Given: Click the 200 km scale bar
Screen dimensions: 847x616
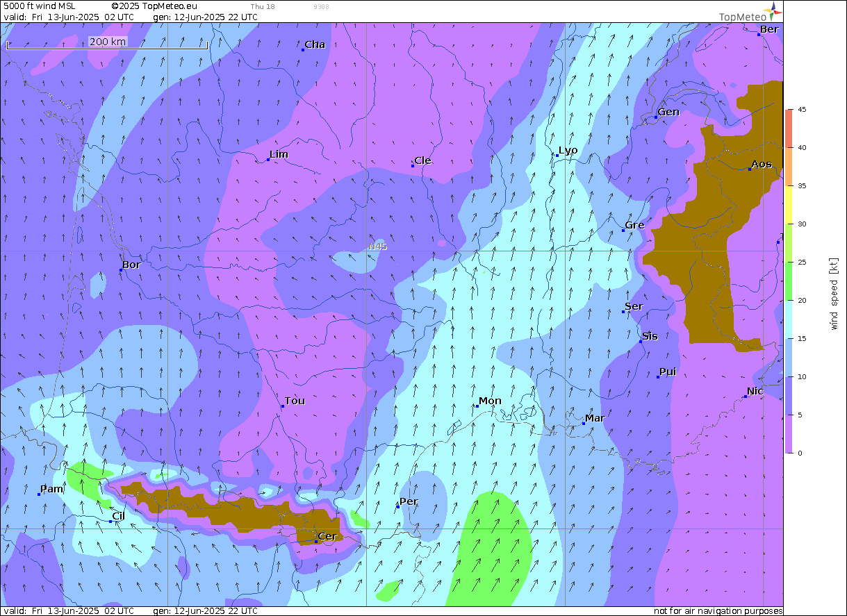Looking at the screenshot, I should [x=107, y=43].
